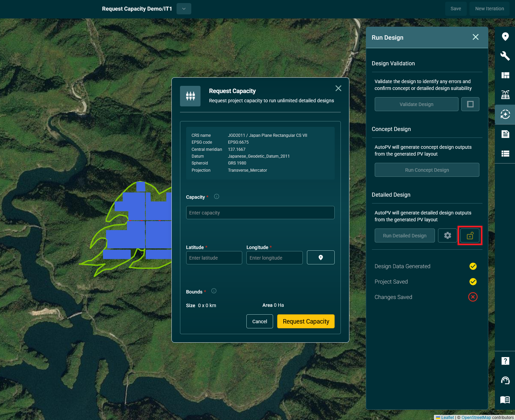
Task: Cancel the Request Capacity dialog
Action: (x=259, y=321)
